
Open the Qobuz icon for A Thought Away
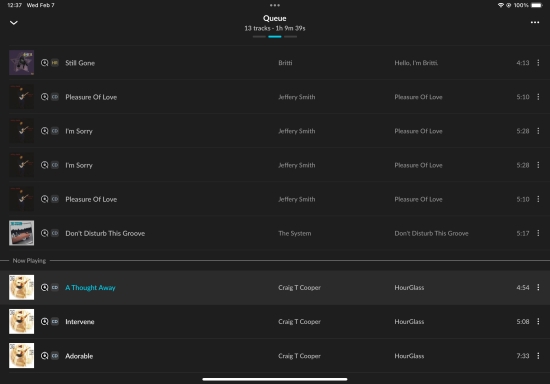(x=45, y=288)
